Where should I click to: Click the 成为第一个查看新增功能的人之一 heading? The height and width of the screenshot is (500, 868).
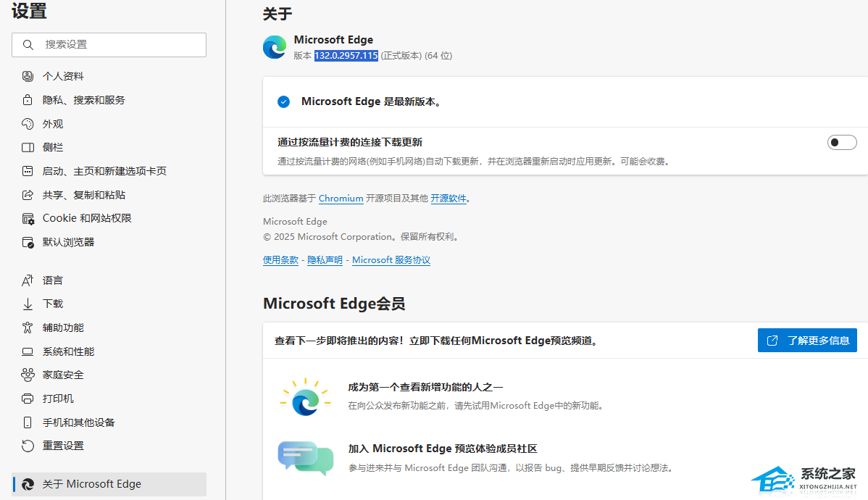(x=426, y=387)
